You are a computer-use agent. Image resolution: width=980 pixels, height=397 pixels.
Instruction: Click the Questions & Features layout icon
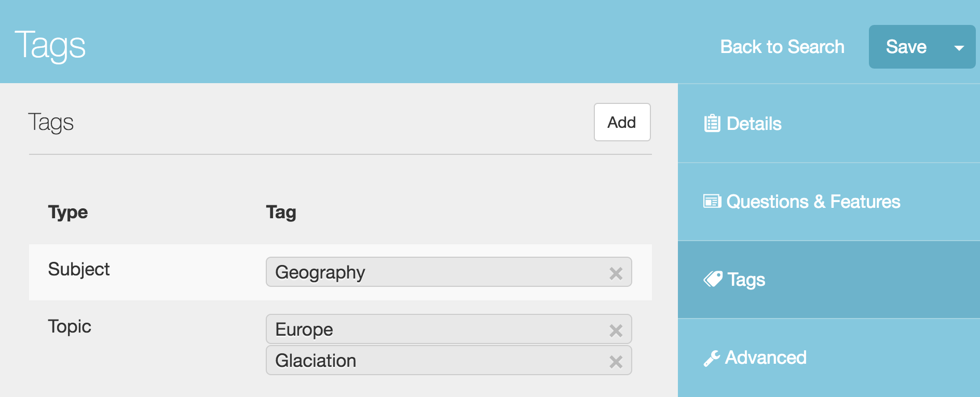712,202
